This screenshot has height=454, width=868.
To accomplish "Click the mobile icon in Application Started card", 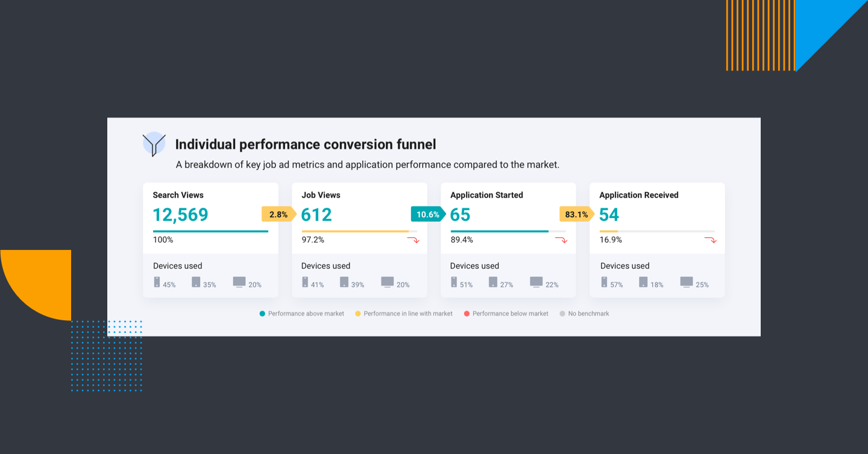I will (x=454, y=282).
